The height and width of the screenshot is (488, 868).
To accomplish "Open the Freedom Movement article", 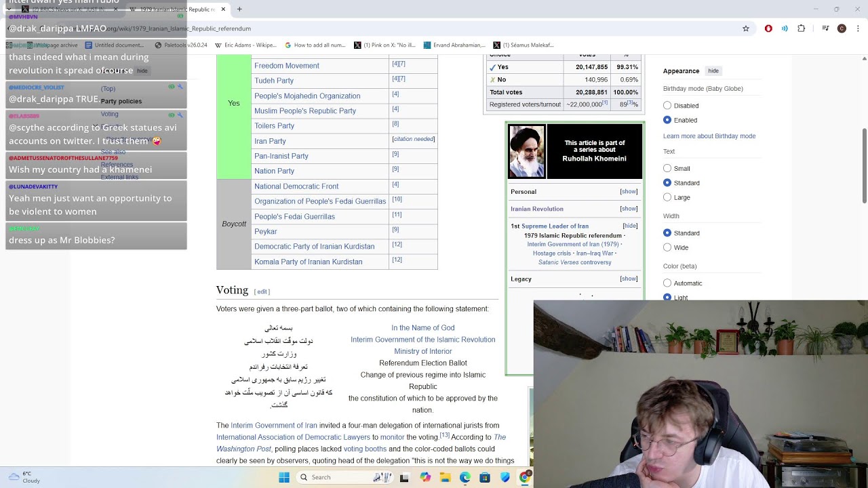I will coord(287,66).
